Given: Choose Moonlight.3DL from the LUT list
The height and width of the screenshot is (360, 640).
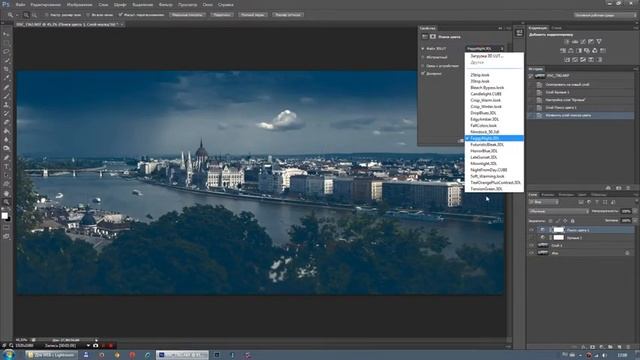Looking at the screenshot, I should tap(484, 163).
